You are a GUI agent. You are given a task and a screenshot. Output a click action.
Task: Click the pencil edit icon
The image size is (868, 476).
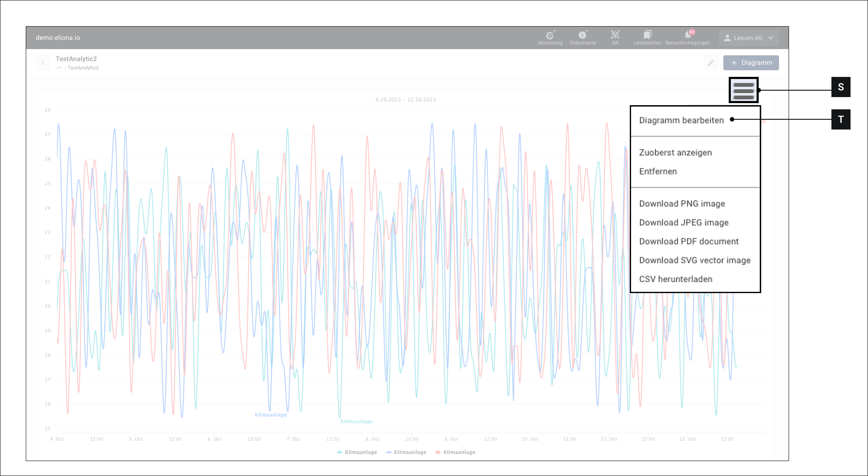pyautogui.click(x=710, y=63)
